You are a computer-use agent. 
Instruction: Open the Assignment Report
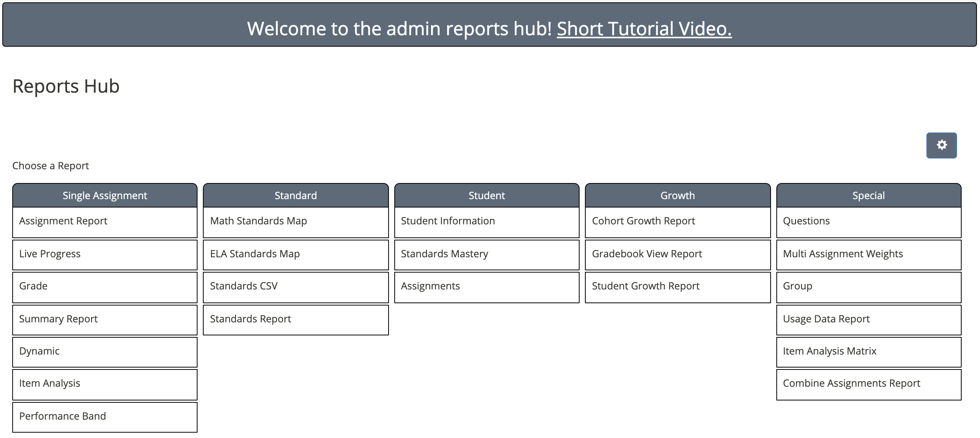pos(105,222)
